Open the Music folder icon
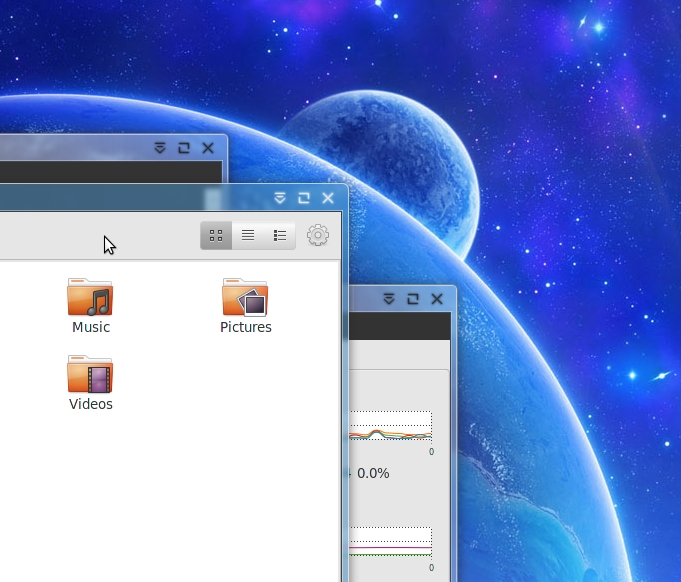Screen dimensions: 681x582 [x=90, y=297]
